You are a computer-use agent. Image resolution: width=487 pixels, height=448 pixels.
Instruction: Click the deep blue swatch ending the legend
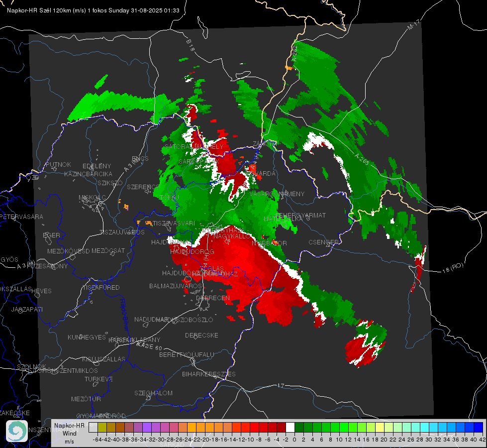pyautogui.click(x=479, y=427)
